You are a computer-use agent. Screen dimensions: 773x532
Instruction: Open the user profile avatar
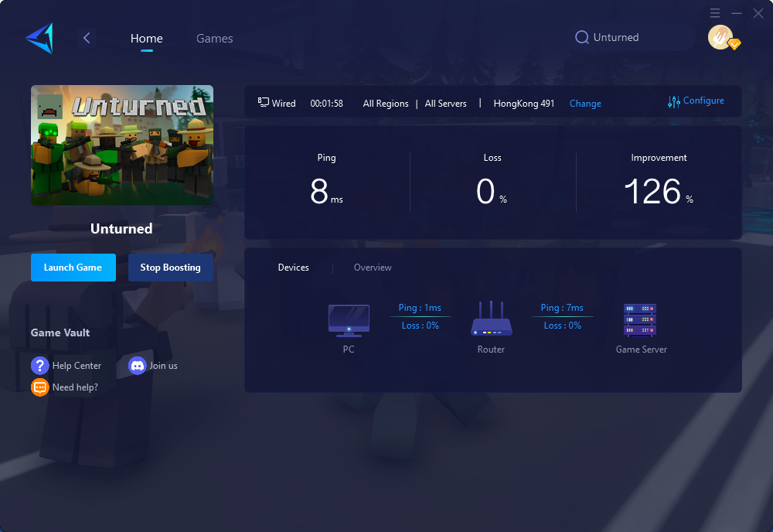720,37
